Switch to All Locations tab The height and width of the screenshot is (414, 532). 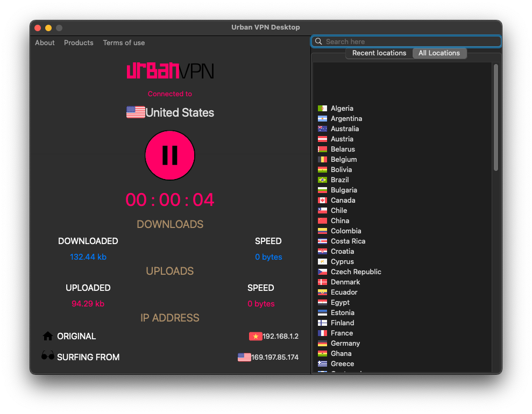(x=439, y=53)
